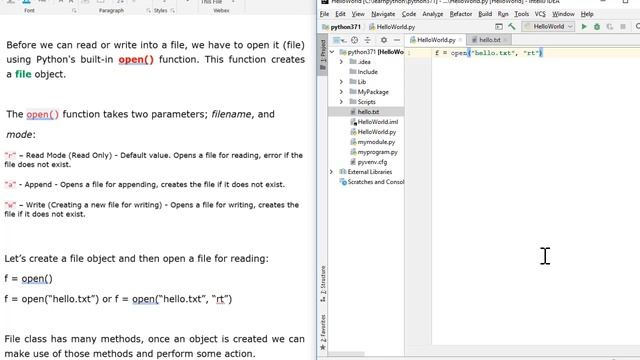Open the Window menu
The image size is (640, 360).
[x=563, y=14]
